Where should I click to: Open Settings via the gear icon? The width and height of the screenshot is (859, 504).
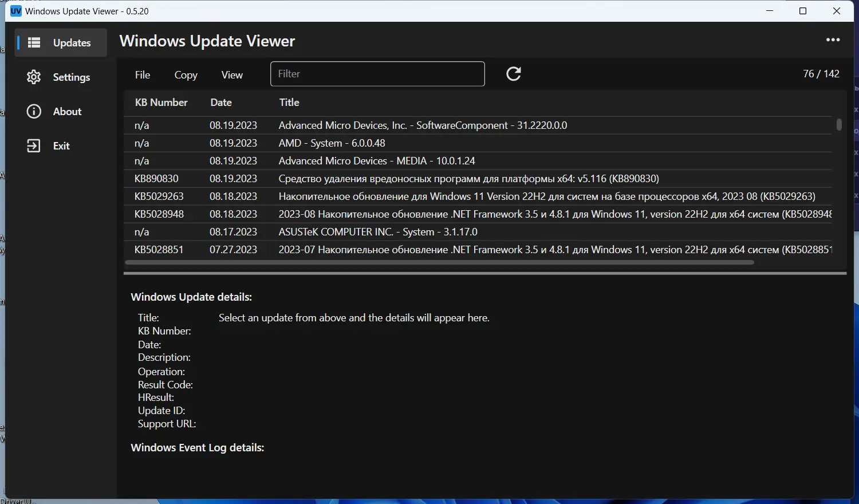(34, 77)
